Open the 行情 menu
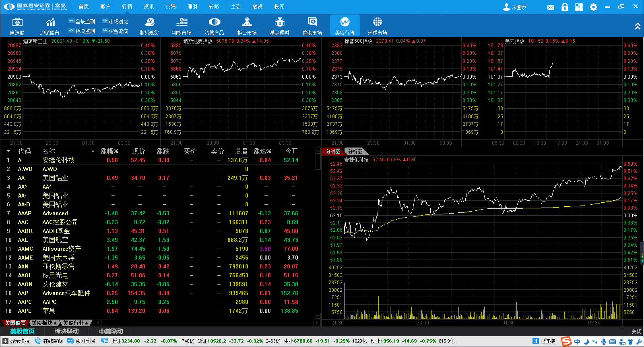 [127, 6]
